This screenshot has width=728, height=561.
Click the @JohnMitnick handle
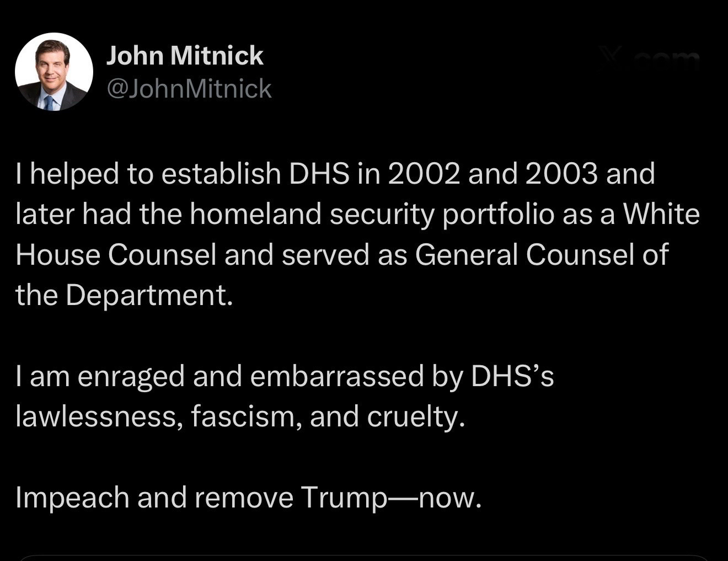coord(189,88)
